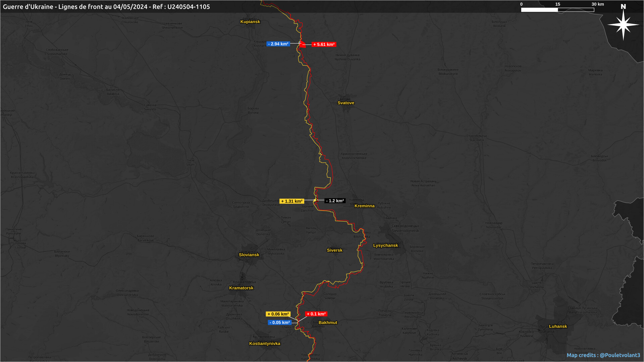The image size is (644, 362).
Task: Click the north compass star icon
Action: (x=623, y=24)
